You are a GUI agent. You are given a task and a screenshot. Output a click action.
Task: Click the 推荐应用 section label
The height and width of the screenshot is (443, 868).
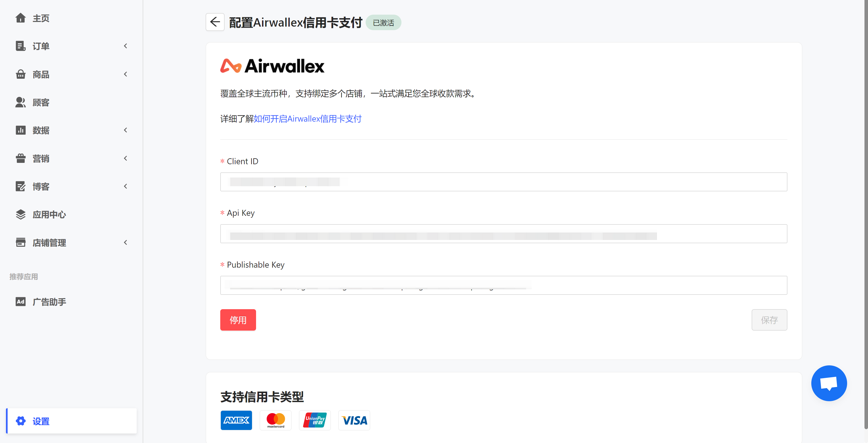[24, 276]
